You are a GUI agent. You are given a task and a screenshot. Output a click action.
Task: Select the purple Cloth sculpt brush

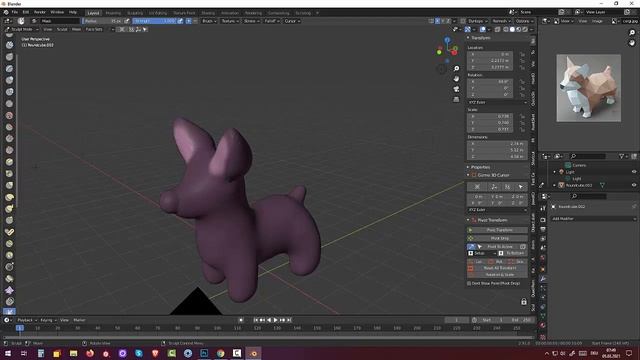(x=9, y=290)
